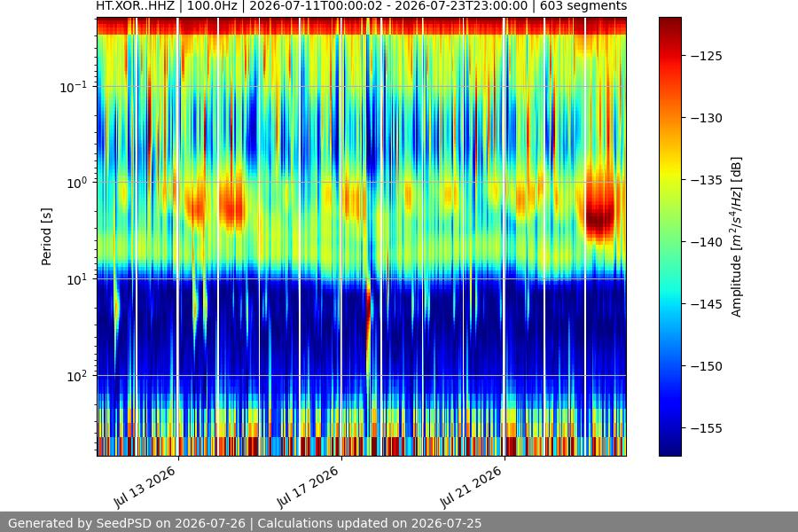
Task: Click 'Calculations updated on 2026-07-25' footer text
Action: click(370, 523)
